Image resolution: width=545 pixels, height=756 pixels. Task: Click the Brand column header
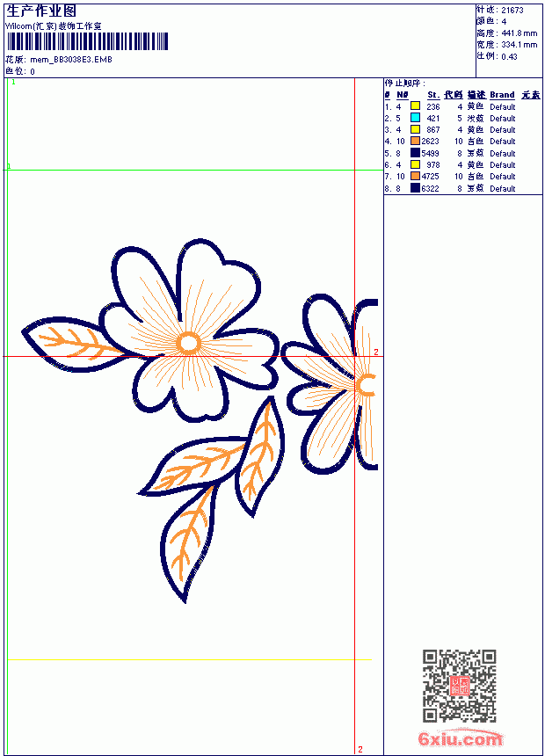(x=502, y=95)
